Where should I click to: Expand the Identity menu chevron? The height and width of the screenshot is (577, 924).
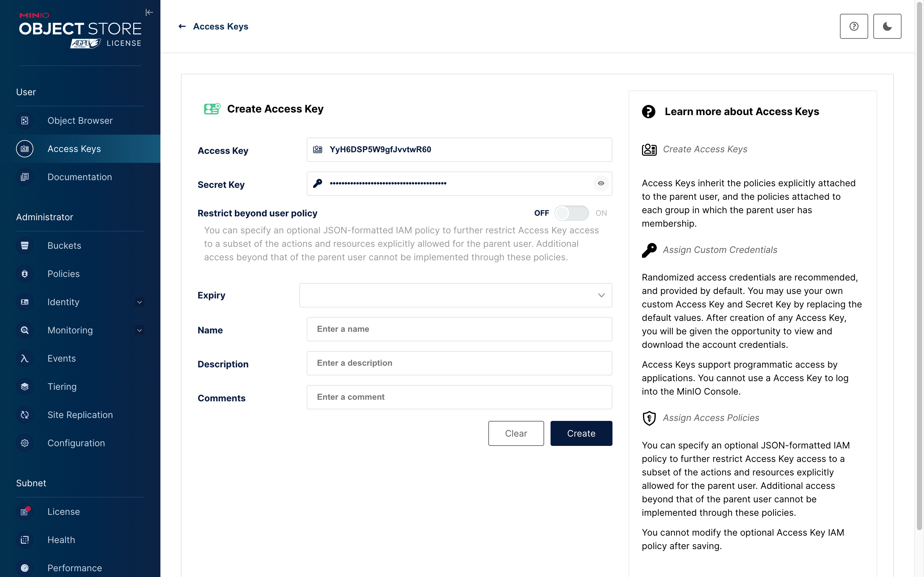point(140,302)
